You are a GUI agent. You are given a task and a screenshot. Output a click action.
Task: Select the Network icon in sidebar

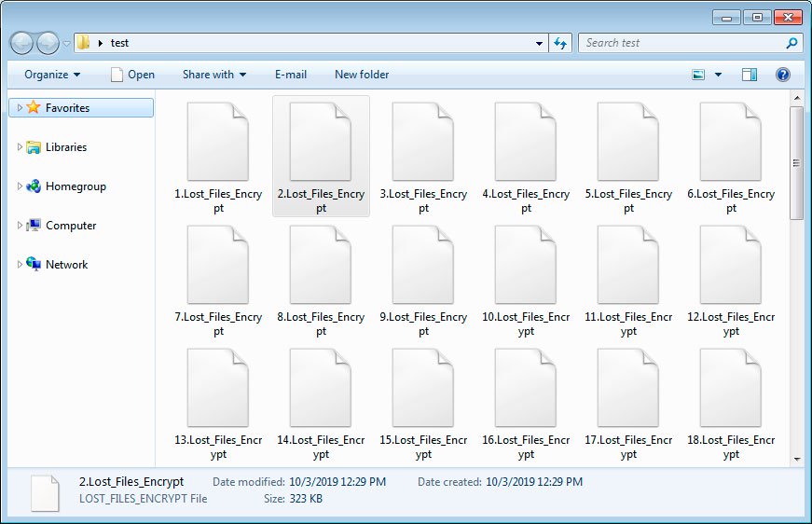point(34,264)
